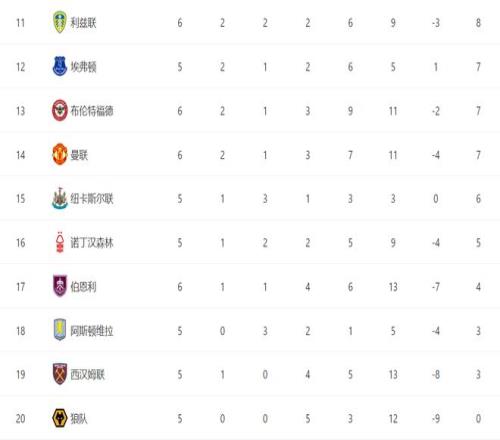Click the Burnley club crest
Viewport: 500px width, 440px height.
(x=60, y=286)
